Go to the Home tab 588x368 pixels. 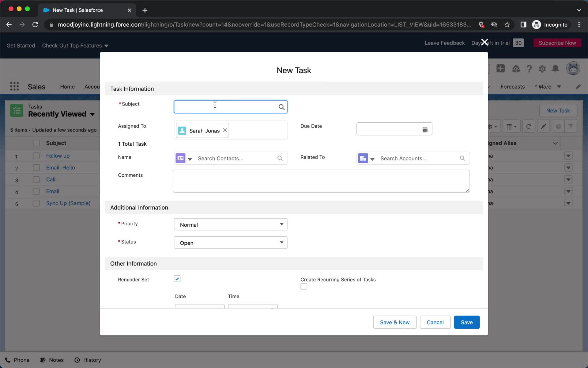[67, 87]
